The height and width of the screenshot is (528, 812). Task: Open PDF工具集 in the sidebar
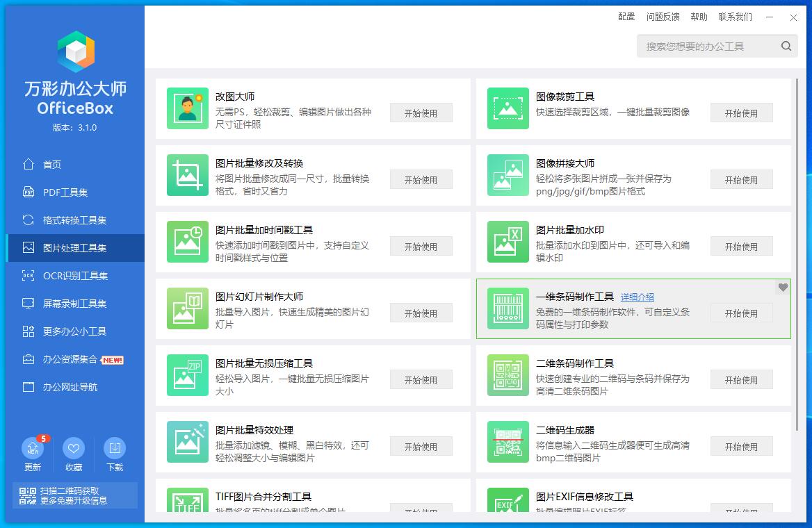(75, 192)
